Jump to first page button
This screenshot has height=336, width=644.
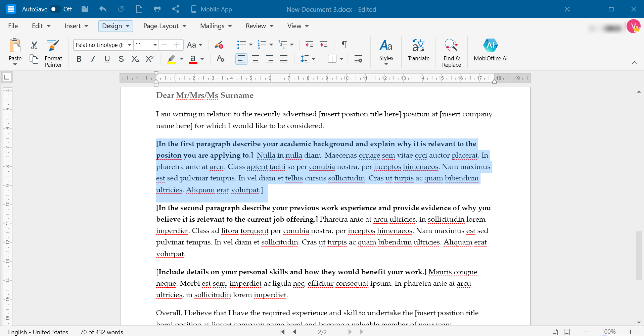282,332
